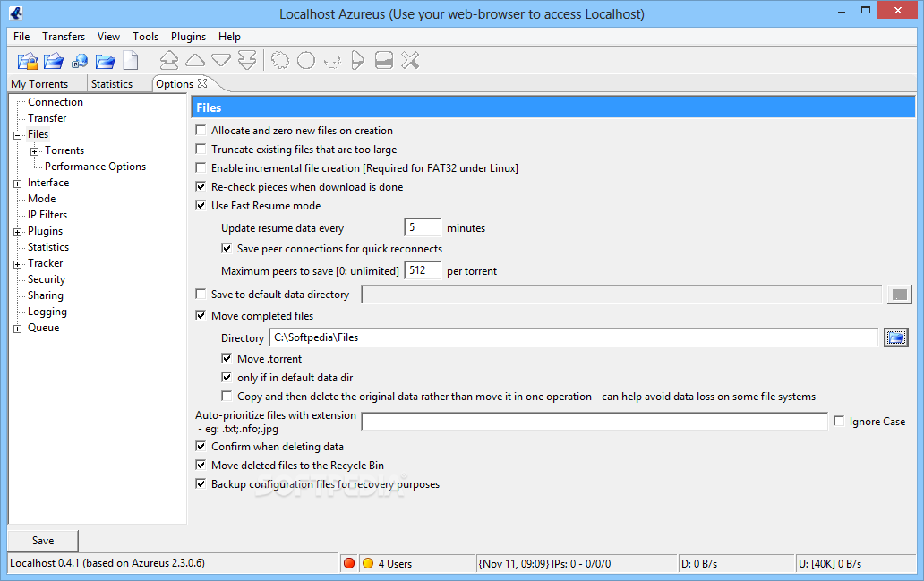Screen dimensions: 924x581
Task: Select Performance Options in the tree
Action: 96,167
